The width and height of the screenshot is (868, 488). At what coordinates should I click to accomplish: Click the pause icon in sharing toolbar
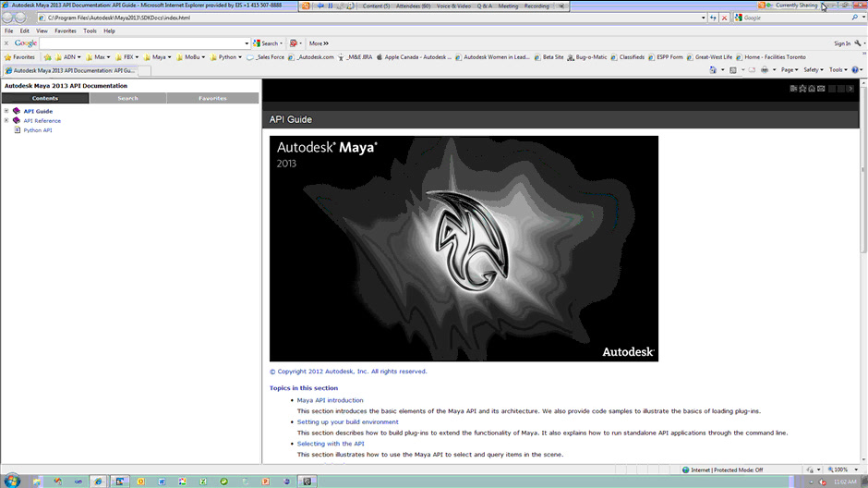pyautogui.click(x=331, y=6)
